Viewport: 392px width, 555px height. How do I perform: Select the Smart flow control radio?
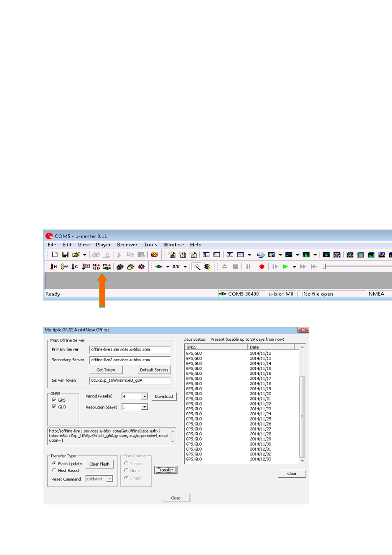coord(126,478)
